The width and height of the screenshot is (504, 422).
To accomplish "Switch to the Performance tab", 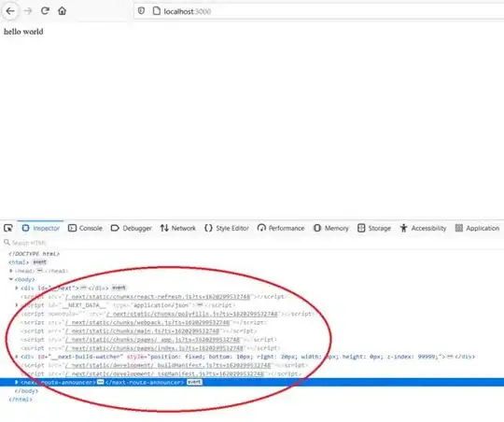I will pos(281,228).
